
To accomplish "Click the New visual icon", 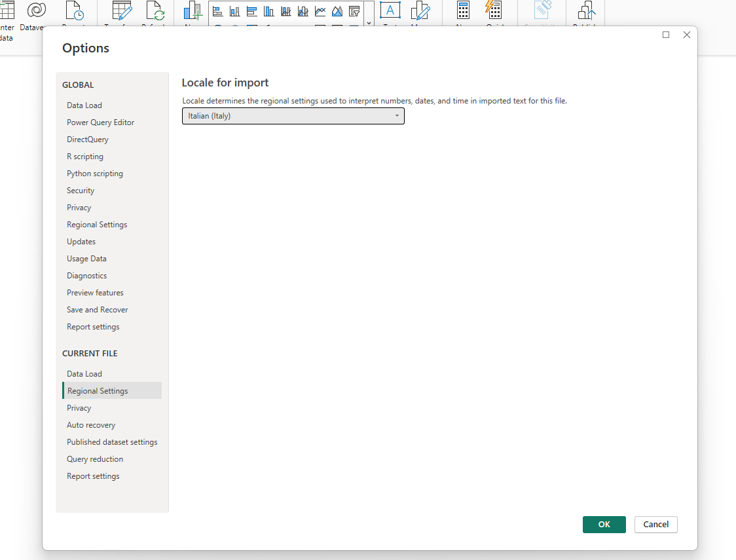I will 193,10.
